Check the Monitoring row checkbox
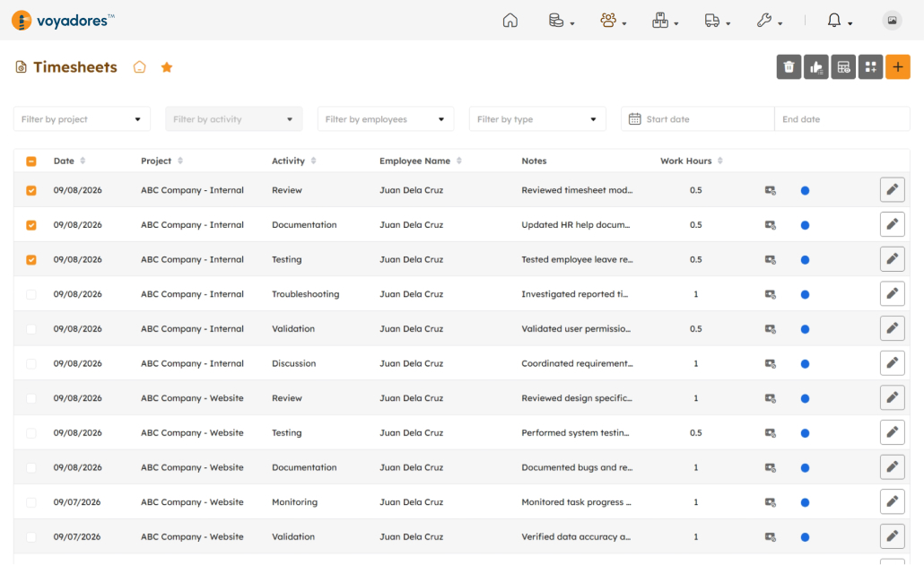Screen dimensions: 924x565 (x=31, y=502)
